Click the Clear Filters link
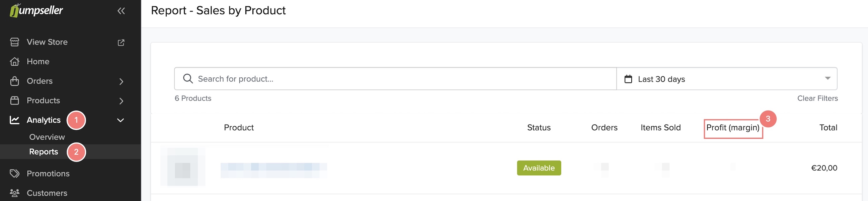Screen dimensions: 868x201 point(817,98)
